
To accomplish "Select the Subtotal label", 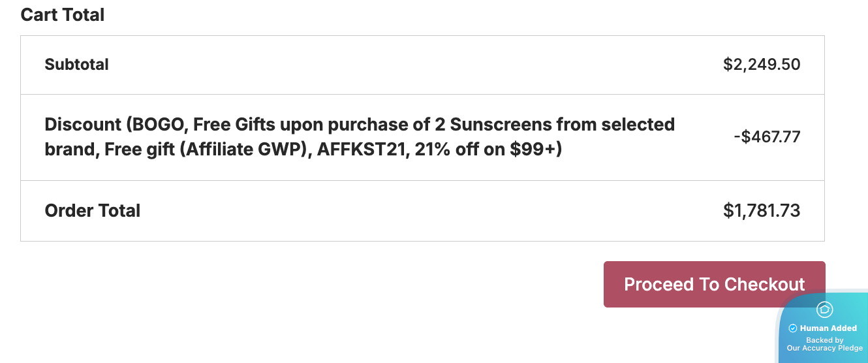I will click(x=76, y=65).
